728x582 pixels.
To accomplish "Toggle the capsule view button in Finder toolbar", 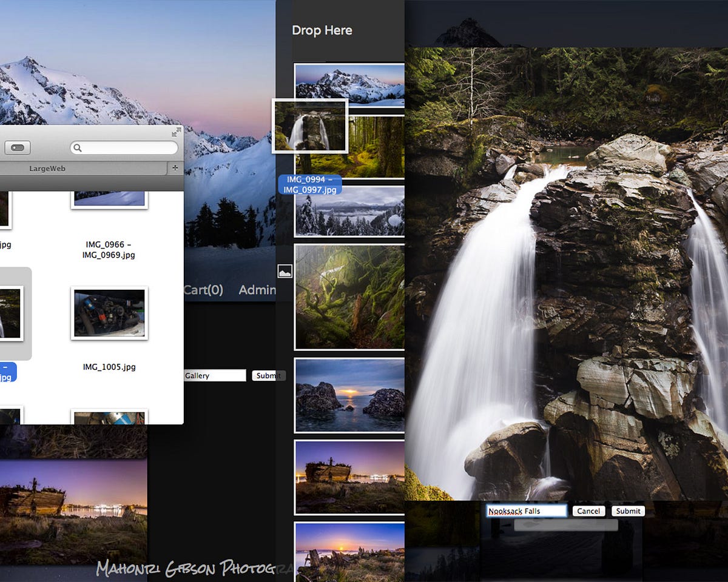I will 18,147.
